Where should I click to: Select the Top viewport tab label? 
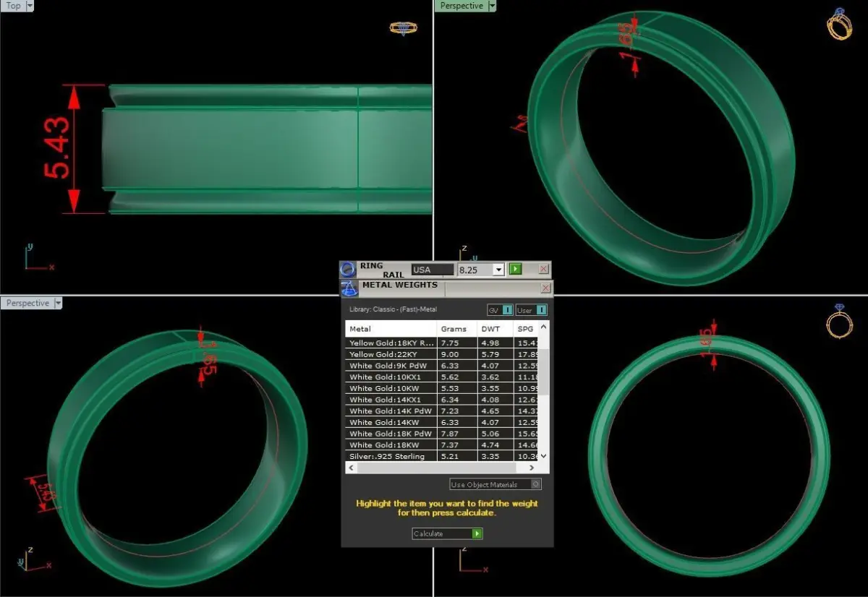click(13, 6)
